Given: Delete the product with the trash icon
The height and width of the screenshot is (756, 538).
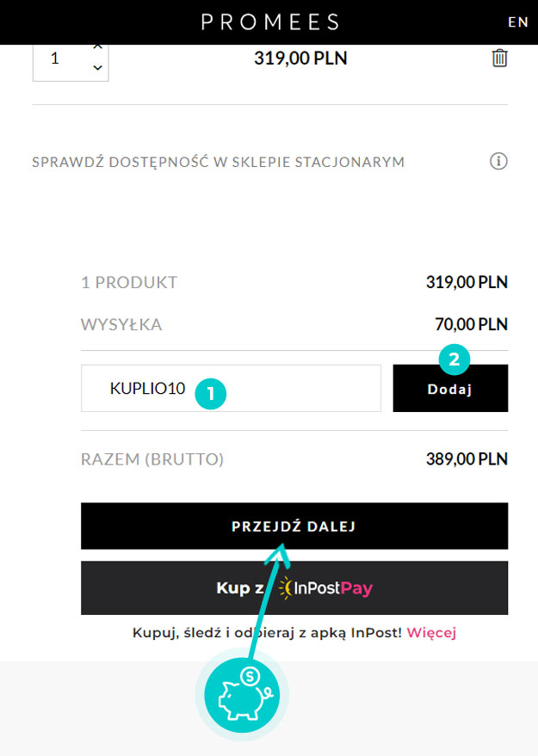Looking at the screenshot, I should click(499, 58).
